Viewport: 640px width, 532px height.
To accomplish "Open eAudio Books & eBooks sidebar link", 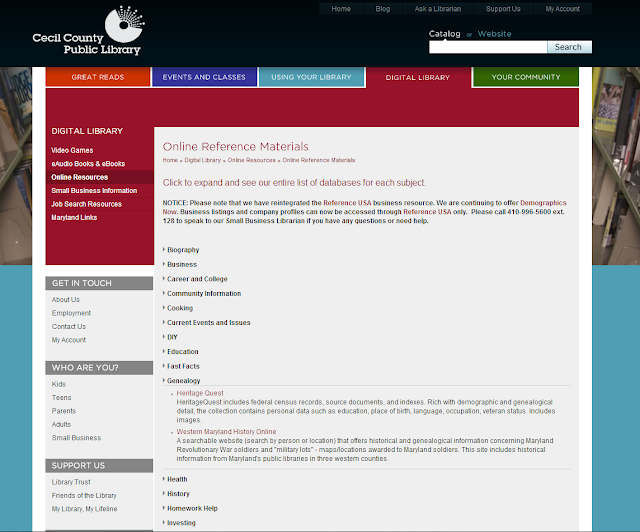I will pyautogui.click(x=88, y=164).
